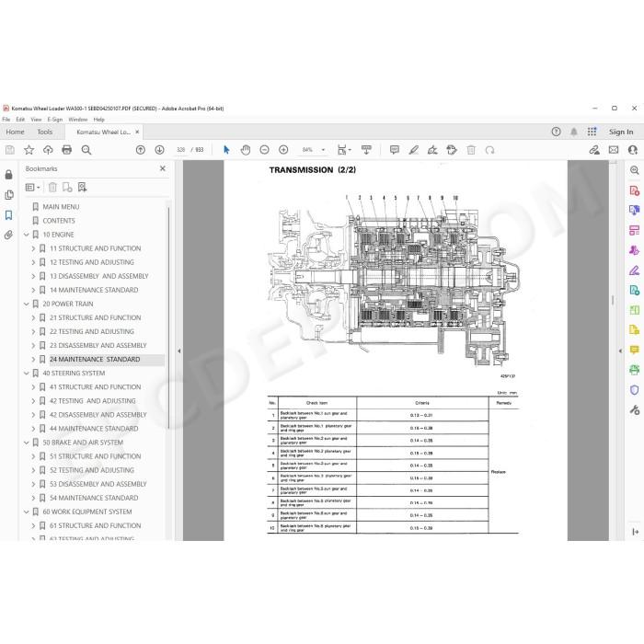
Task: Open the E-Sign menu
Action: [55, 120]
